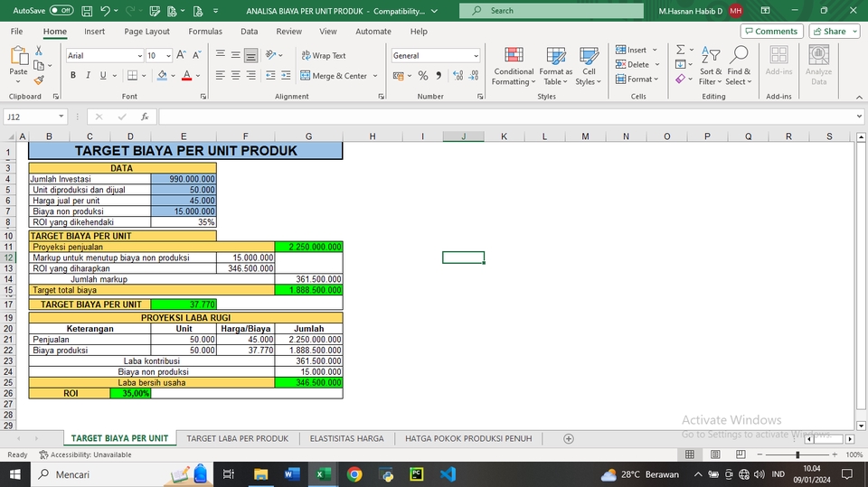The image size is (868, 487).
Task: Toggle Underline formatting
Action: pos(103,75)
